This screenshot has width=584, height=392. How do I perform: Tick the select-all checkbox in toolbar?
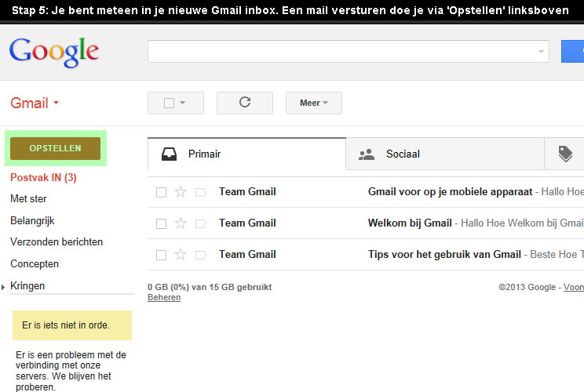coord(169,103)
